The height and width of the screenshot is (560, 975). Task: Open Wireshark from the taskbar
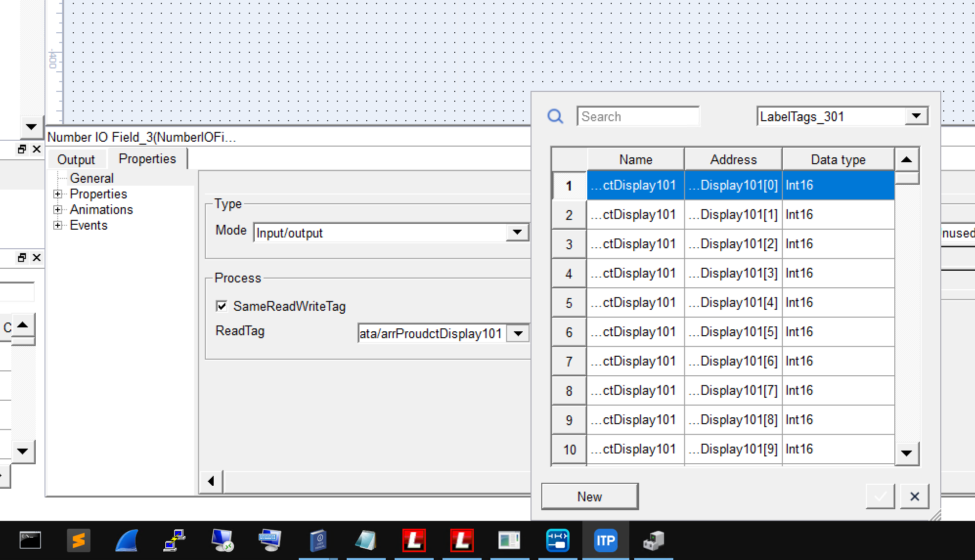126,540
